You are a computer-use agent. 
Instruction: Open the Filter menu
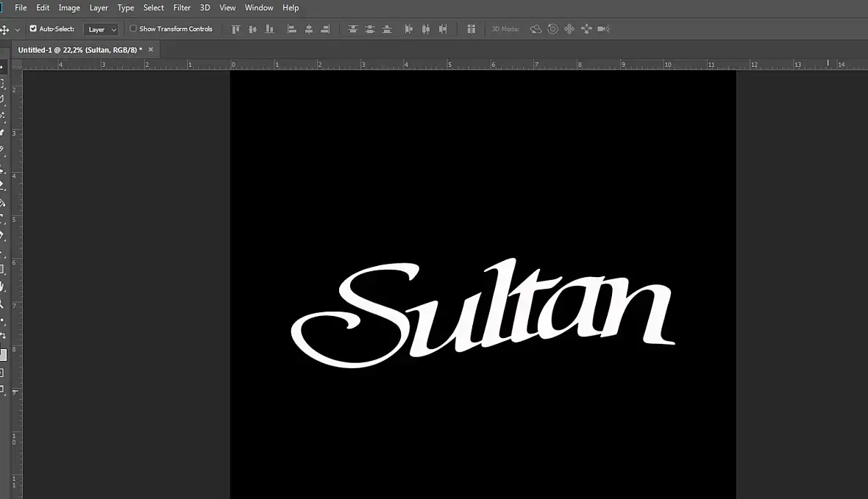[182, 8]
